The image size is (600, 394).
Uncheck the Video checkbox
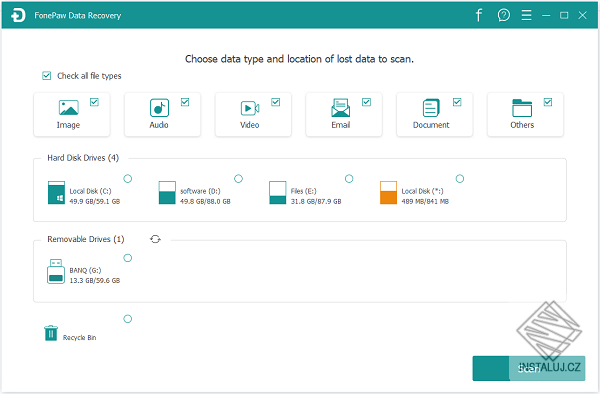276,102
